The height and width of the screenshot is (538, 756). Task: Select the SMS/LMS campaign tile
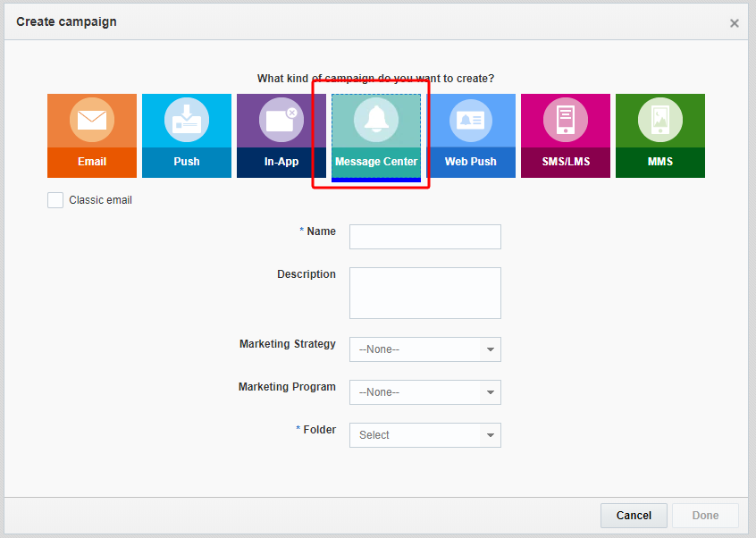coord(566,136)
